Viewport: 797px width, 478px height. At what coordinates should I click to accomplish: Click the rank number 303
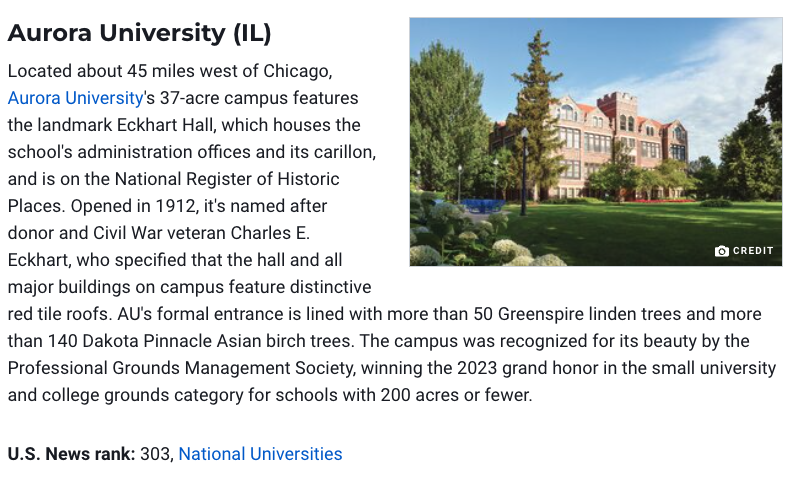tap(155, 454)
